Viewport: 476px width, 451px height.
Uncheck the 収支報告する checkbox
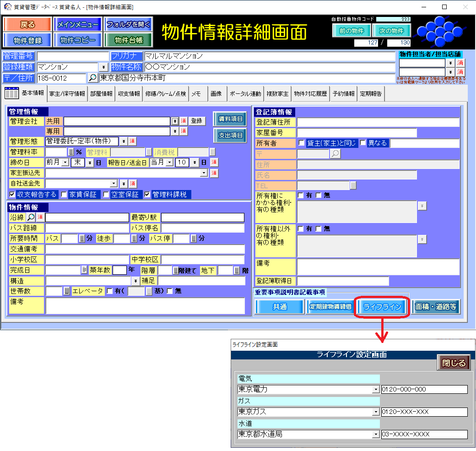click(12, 195)
